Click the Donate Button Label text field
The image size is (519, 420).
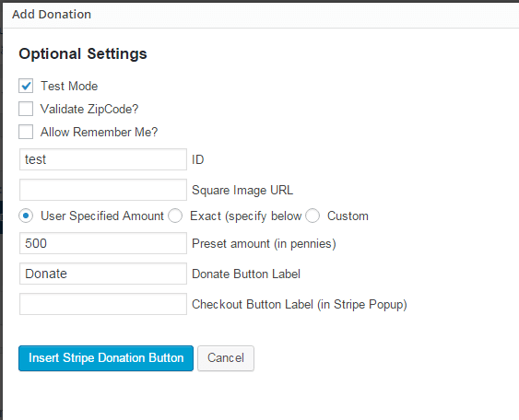coord(103,274)
